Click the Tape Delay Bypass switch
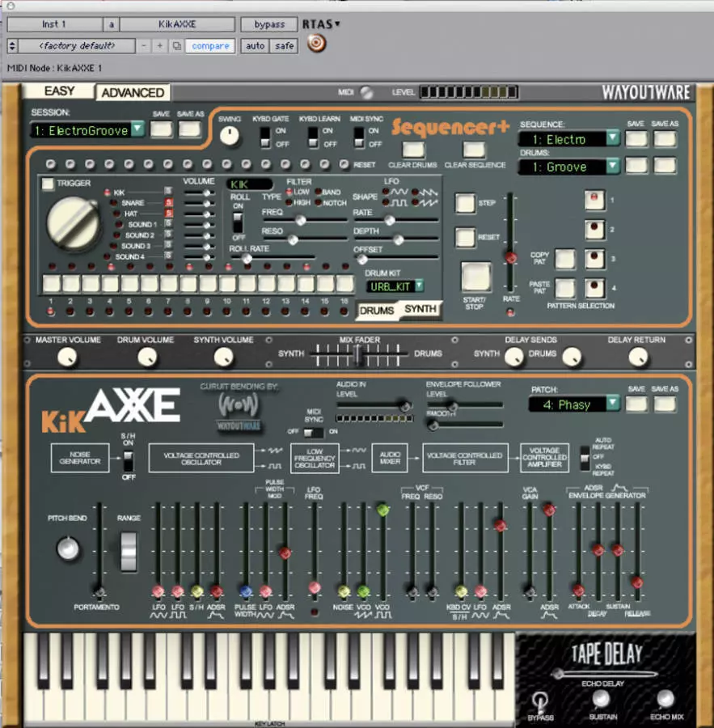Image resolution: width=714 pixels, height=728 pixels. pyautogui.click(x=539, y=701)
